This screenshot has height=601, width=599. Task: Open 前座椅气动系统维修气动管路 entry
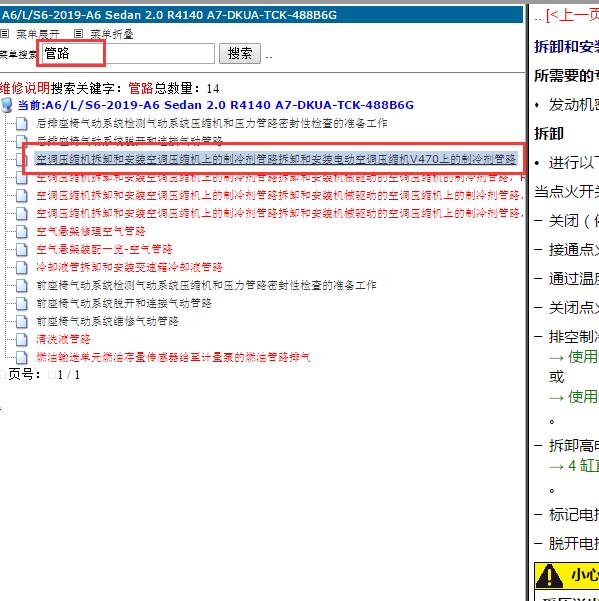(x=107, y=321)
